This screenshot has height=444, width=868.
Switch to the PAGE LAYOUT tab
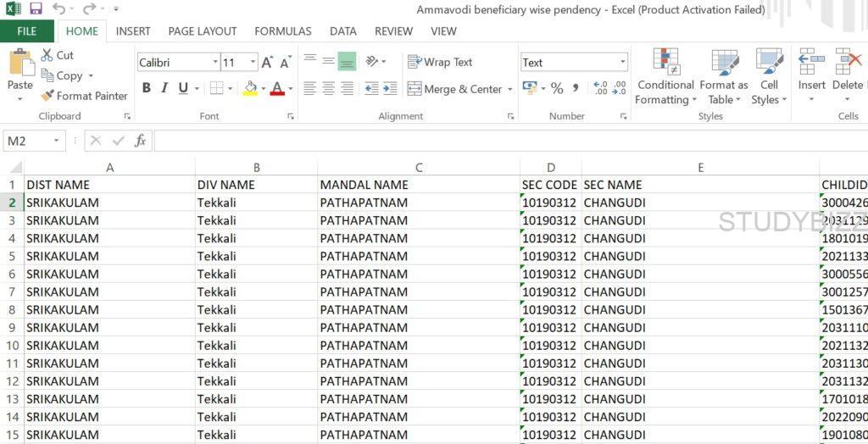(202, 31)
